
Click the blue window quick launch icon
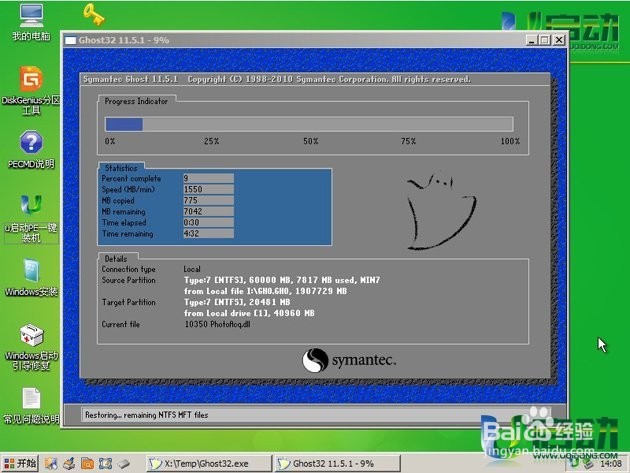click(x=105, y=463)
